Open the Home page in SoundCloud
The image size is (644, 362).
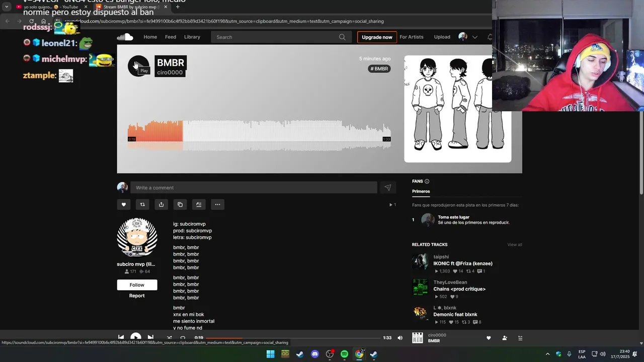click(150, 37)
